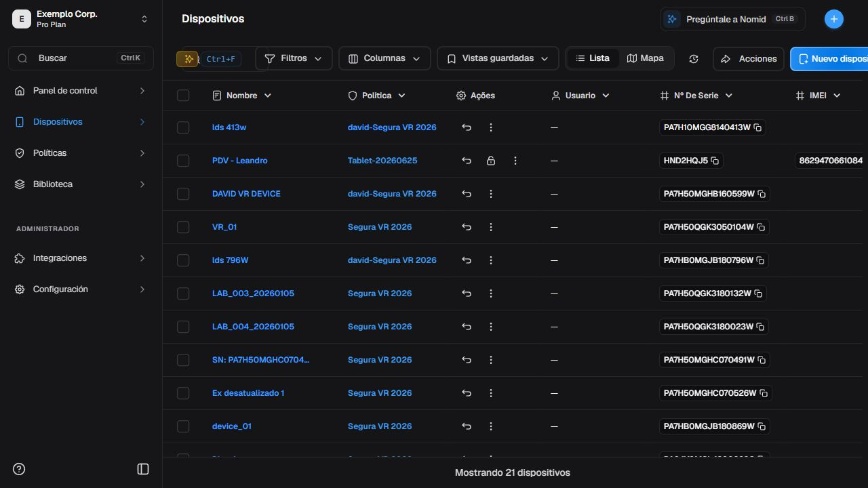This screenshot has height=488, width=868.
Task: Click the blue plus icon at top right
Action: 834,19
